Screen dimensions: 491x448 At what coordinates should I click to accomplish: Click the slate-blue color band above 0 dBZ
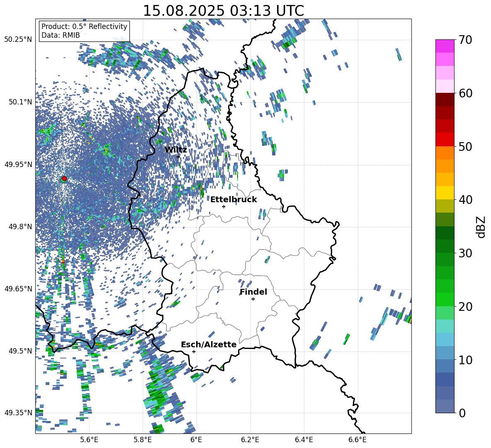[x=445, y=406]
